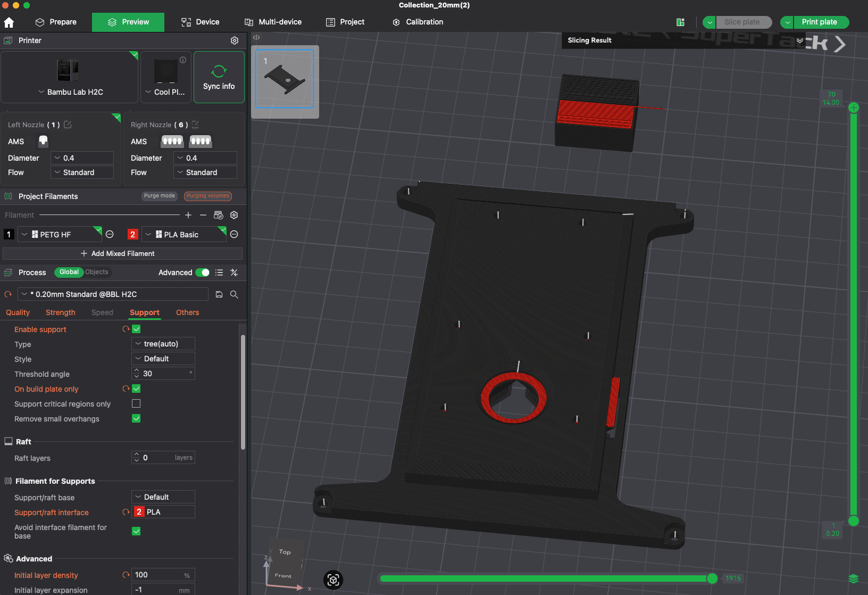The width and height of the screenshot is (868, 595).
Task: Add a new filament with plus icon
Action: pos(188,215)
